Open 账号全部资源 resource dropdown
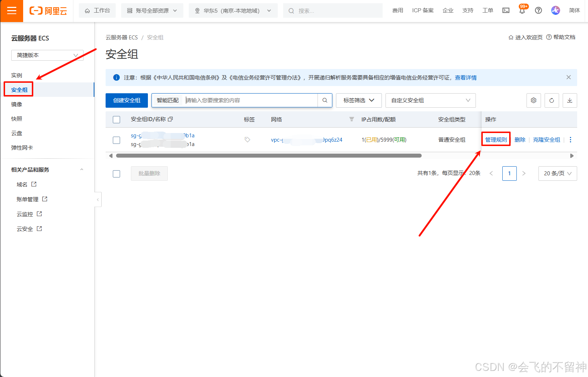Viewport: 588px width, 377px height. coord(152,11)
